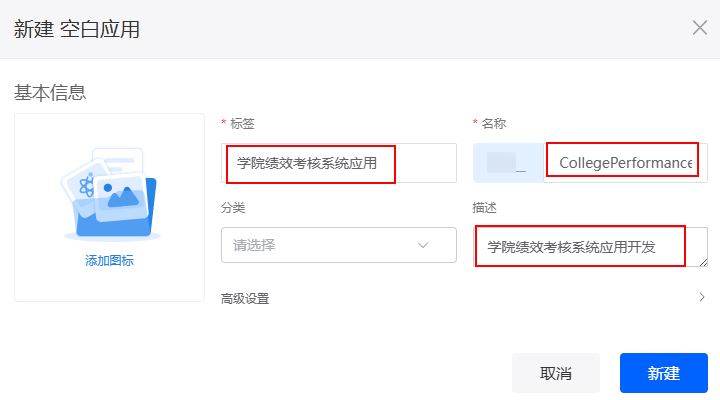Click the 描述 field label
The height and width of the screenshot is (400, 720).
point(484,208)
